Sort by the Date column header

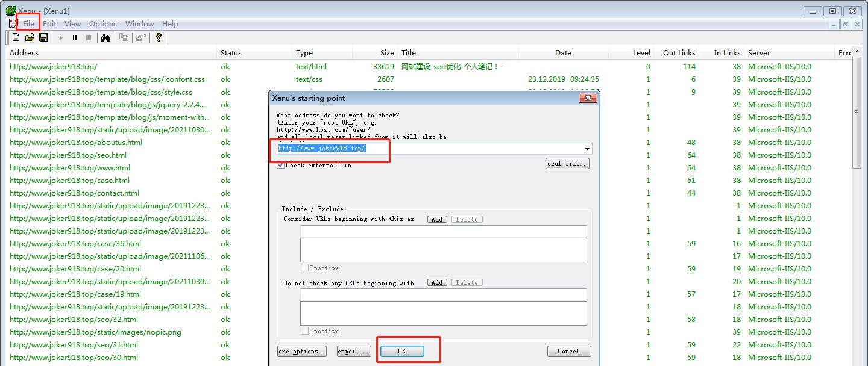[563, 53]
